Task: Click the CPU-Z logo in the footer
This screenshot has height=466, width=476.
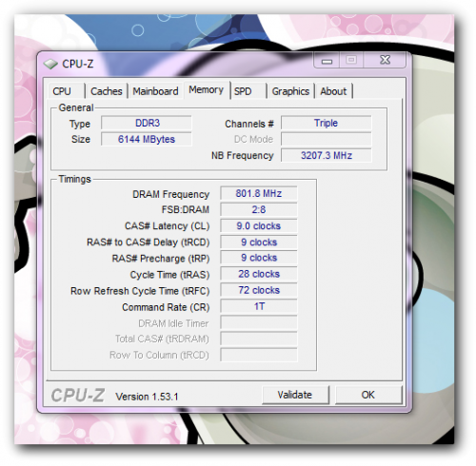Action: 78,396
